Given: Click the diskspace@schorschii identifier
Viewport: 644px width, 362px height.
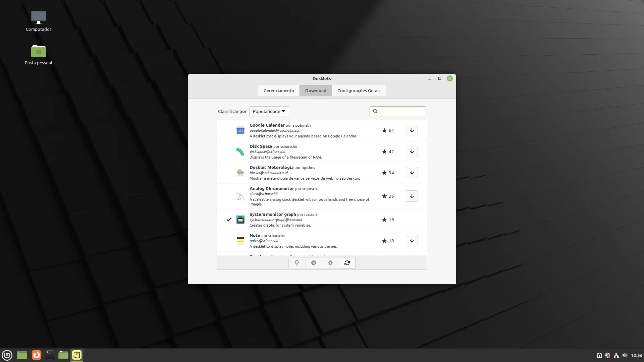Looking at the screenshot, I should tap(267, 152).
